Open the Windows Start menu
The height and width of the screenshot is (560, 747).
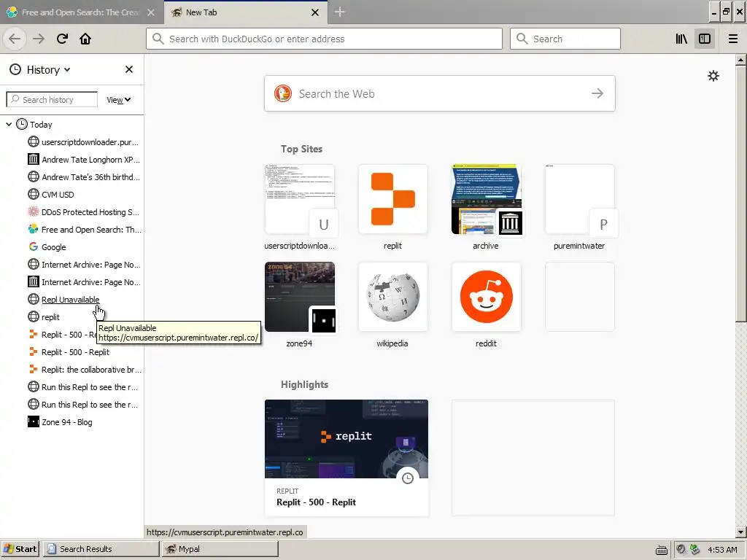pyautogui.click(x=20, y=549)
